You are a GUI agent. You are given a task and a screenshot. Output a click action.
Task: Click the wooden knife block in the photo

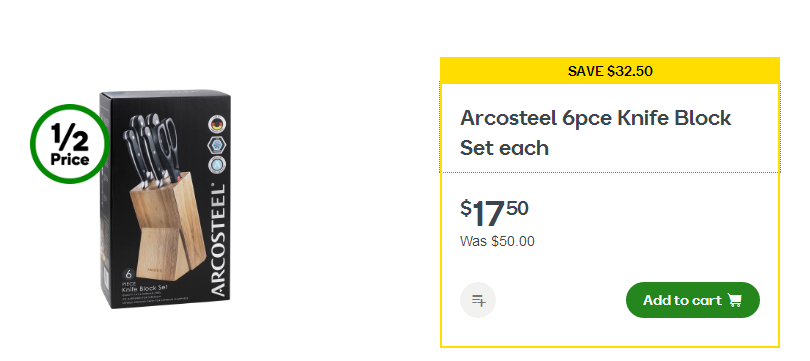pyautogui.click(x=166, y=227)
